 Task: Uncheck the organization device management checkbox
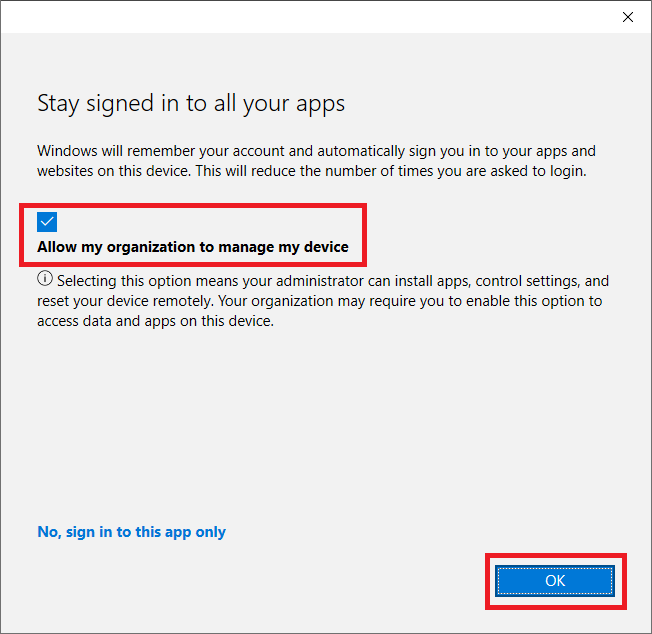[x=47, y=222]
